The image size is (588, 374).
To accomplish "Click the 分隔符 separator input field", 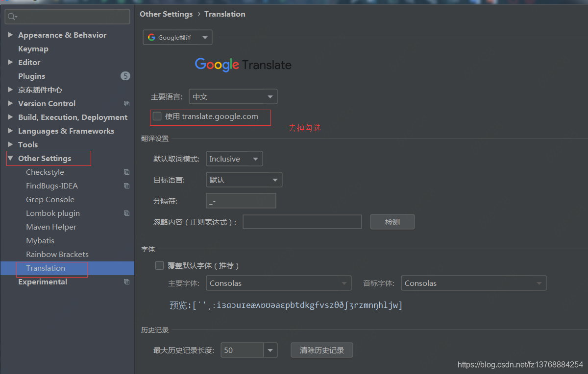I will click(x=241, y=201).
